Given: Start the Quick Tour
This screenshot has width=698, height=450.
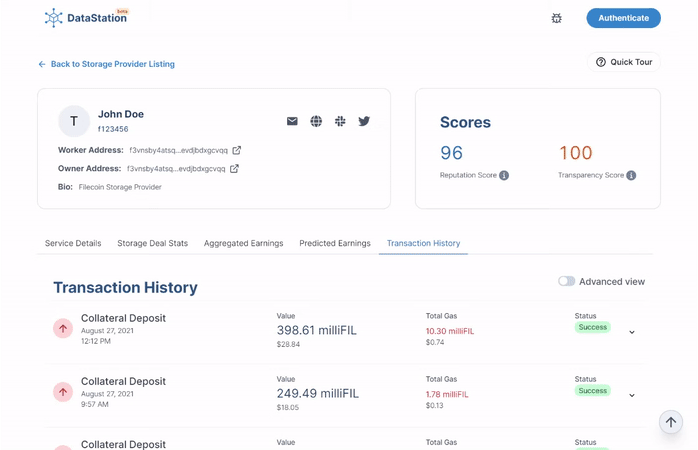Looking at the screenshot, I should (x=624, y=62).
